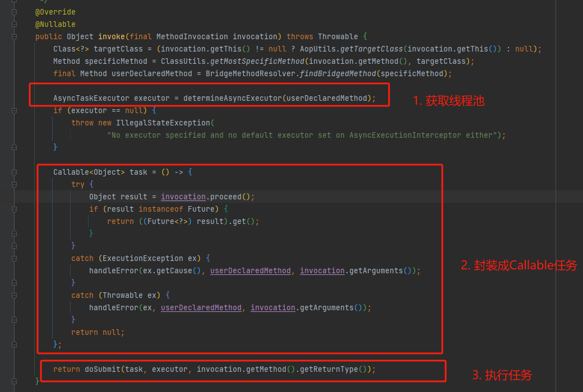Click underlined 'userDeclaredMethod' in the handleError(ex, ...) line

(x=201, y=308)
